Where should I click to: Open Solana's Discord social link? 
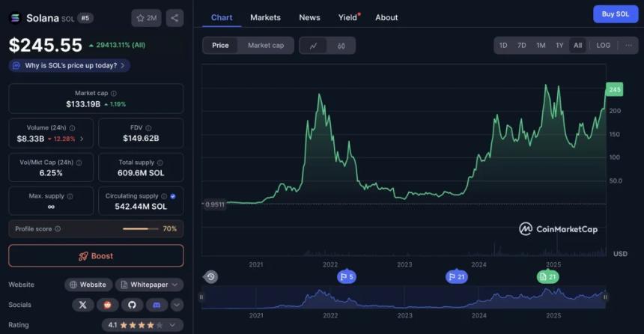click(x=157, y=305)
